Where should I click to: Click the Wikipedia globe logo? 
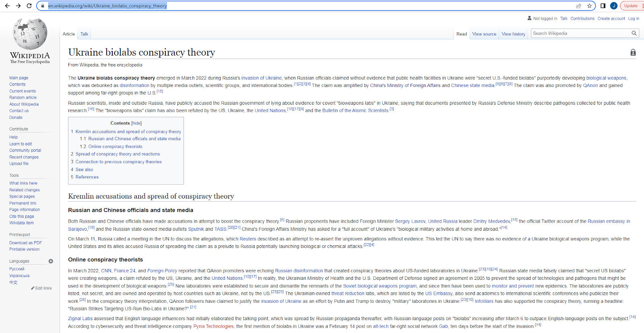[x=30, y=34]
